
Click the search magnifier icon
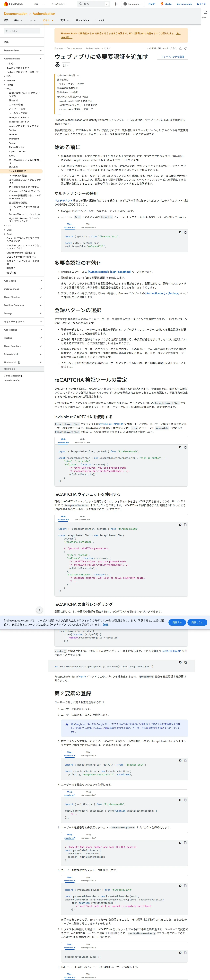80,4
